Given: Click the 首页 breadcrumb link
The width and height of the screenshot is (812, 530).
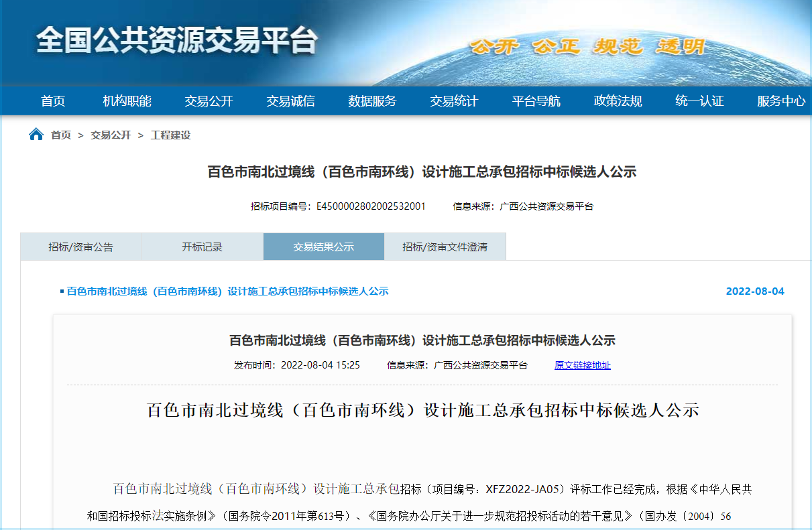Looking at the screenshot, I should click(61, 135).
